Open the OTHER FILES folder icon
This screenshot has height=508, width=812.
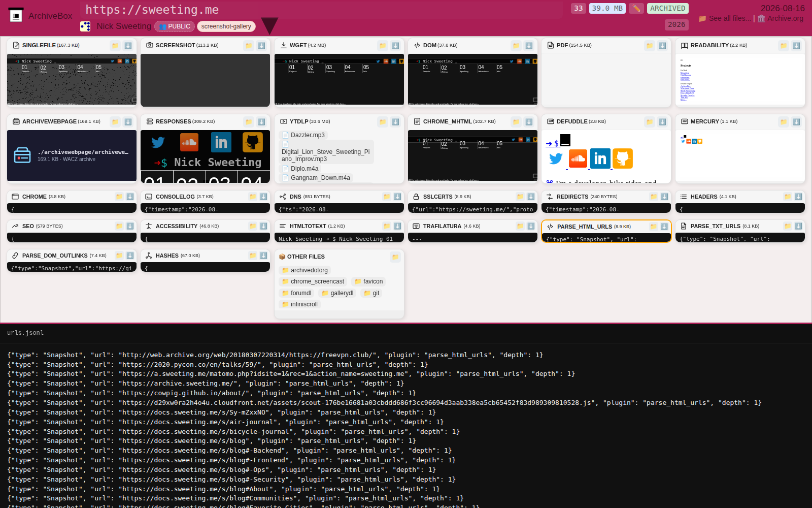click(x=395, y=257)
